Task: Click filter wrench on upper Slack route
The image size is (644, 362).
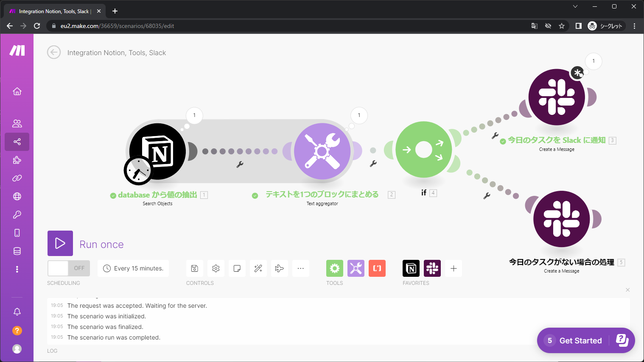Action: (x=495, y=136)
